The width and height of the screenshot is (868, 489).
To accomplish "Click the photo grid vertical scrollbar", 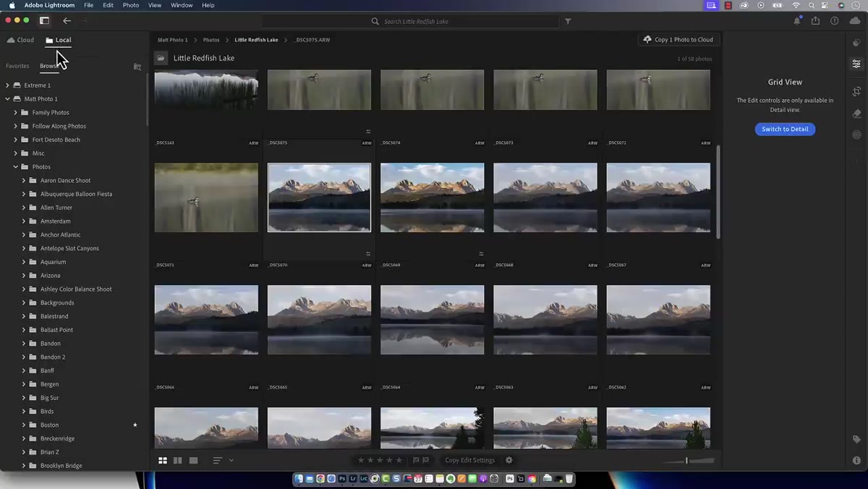I will tap(718, 192).
